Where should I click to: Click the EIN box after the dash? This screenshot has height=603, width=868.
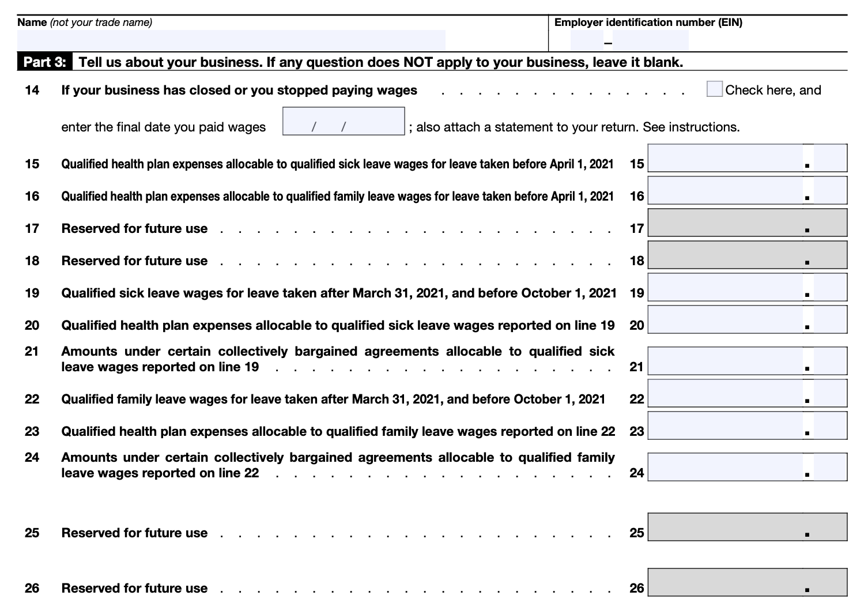pos(650,40)
